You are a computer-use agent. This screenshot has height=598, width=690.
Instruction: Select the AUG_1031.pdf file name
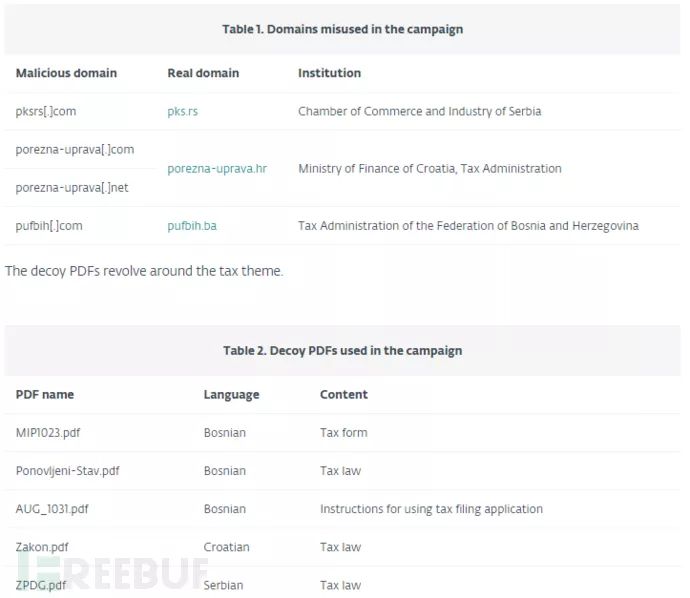point(52,509)
